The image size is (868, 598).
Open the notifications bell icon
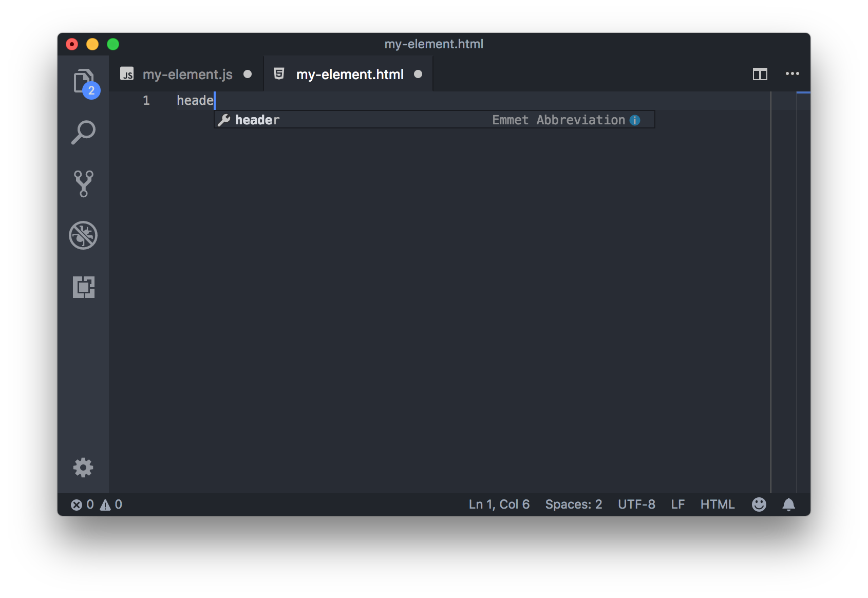point(789,504)
